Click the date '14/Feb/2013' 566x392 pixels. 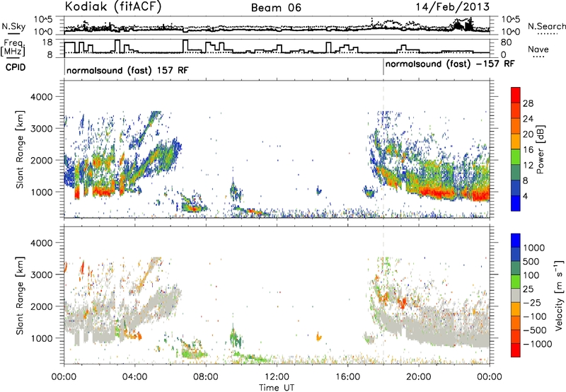453,6
